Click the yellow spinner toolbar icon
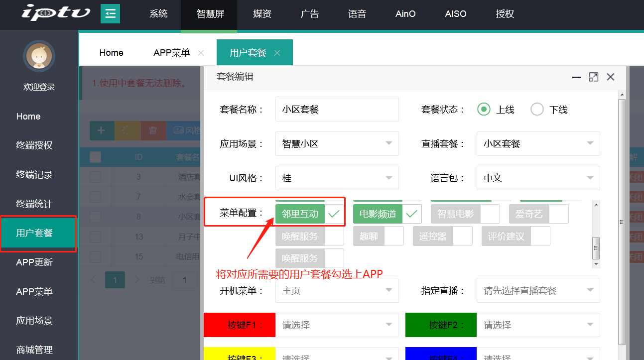The height and width of the screenshot is (360, 644). point(127,130)
